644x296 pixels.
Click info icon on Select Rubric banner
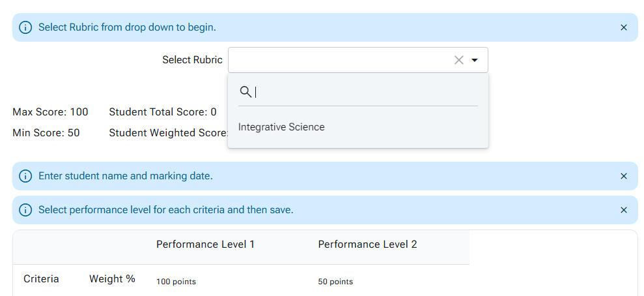click(25, 27)
